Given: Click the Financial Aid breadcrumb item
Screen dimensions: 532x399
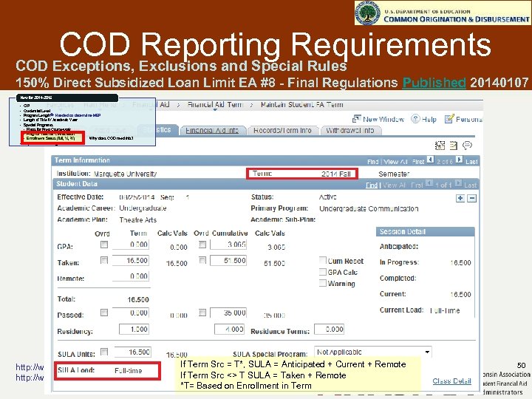Looking at the screenshot, I should pyautogui.click(x=151, y=105).
